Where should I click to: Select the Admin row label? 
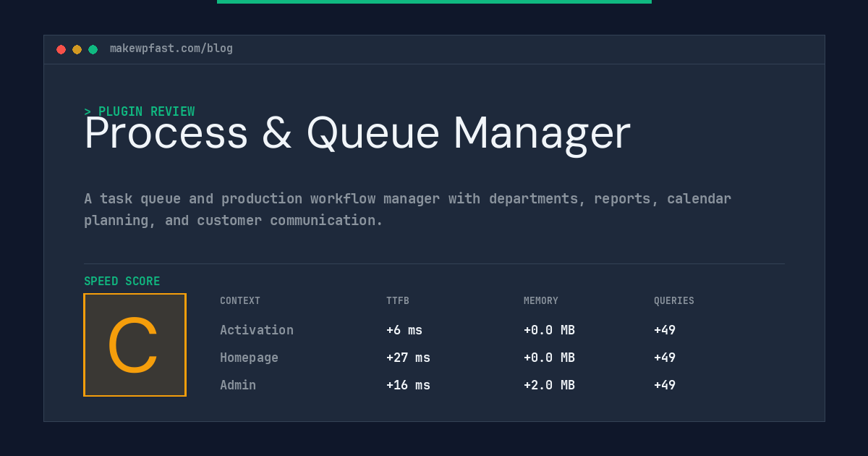(238, 385)
